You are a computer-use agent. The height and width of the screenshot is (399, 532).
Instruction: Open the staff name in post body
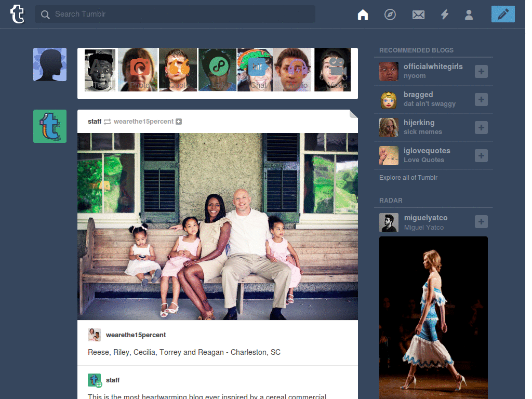113,380
